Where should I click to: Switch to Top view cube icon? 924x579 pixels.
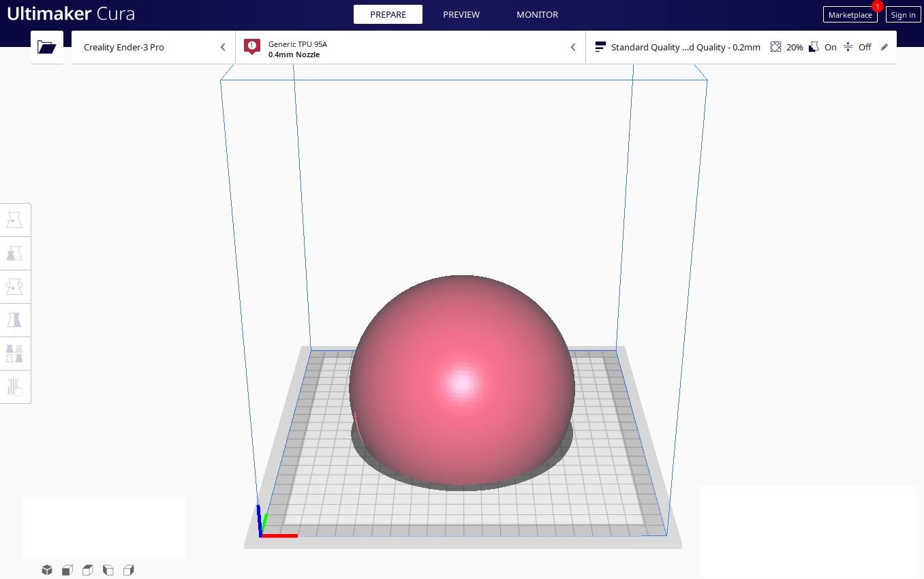pos(87,569)
